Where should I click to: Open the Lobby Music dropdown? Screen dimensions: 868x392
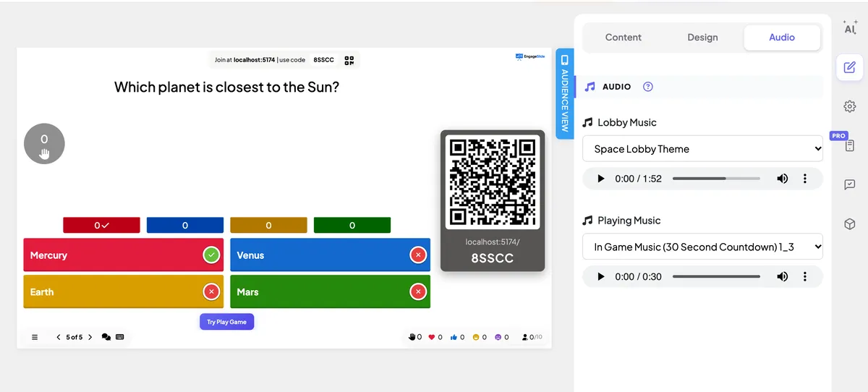[702, 149]
